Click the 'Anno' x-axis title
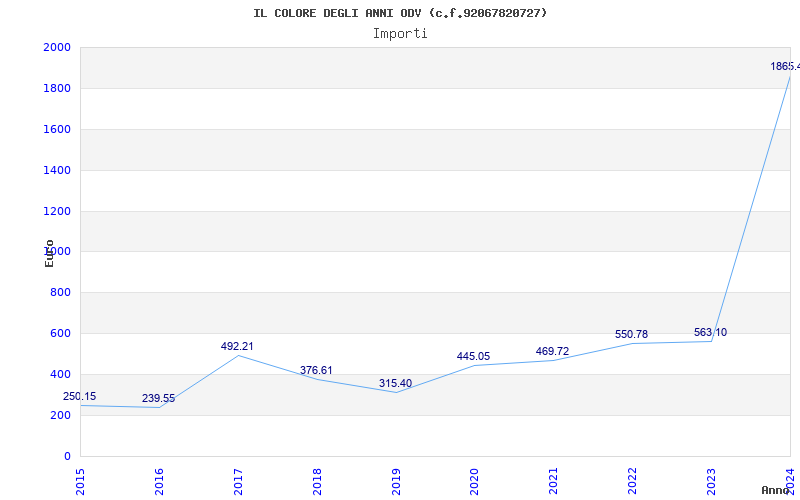The image size is (800, 500). (775, 490)
